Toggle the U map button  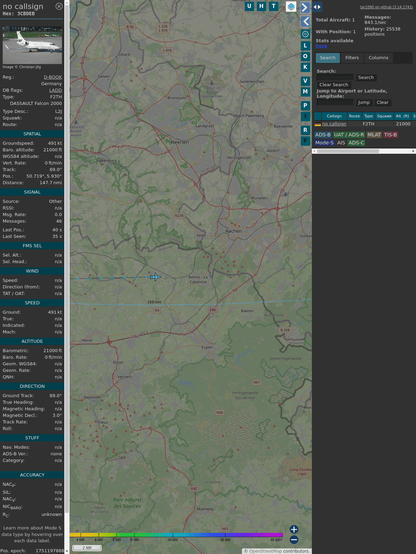(249, 6)
